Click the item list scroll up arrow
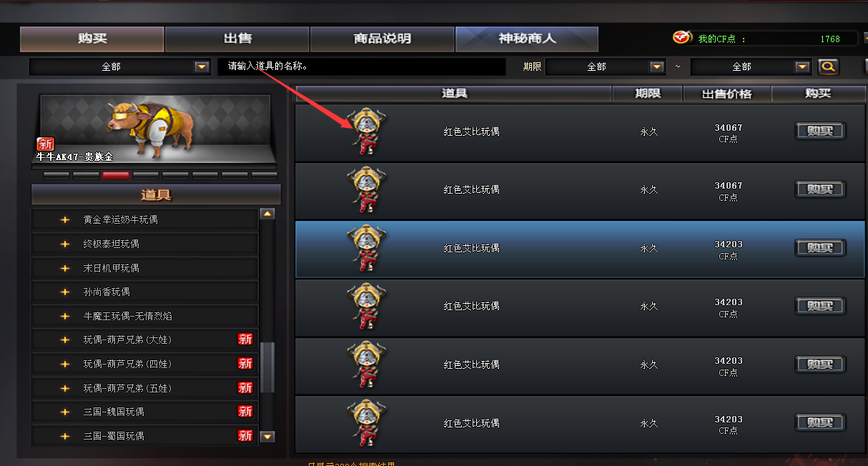 (267, 213)
